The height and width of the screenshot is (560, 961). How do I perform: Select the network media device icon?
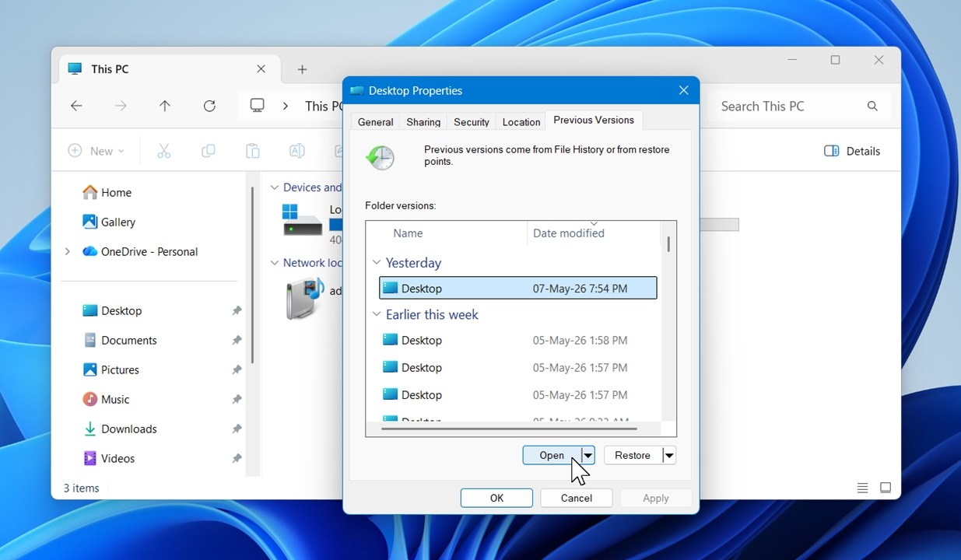pyautogui.click(x=304, y=299)
